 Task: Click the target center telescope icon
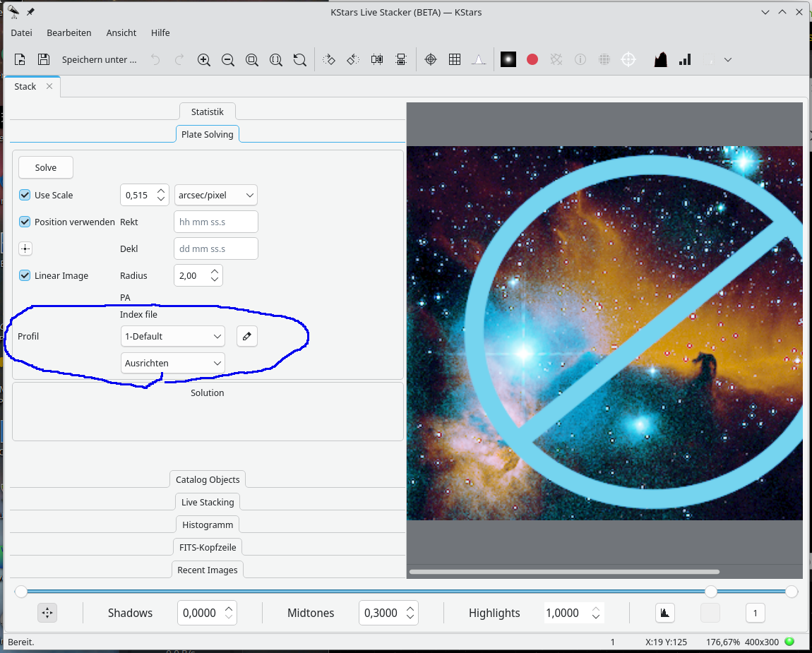[628, 59]
